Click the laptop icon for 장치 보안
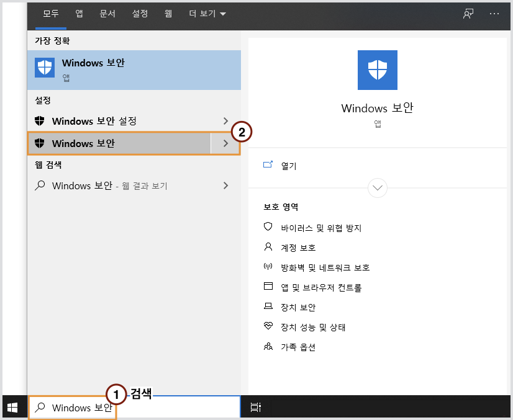The width and height of the screenshot is (513, 420). coord(268,306)
